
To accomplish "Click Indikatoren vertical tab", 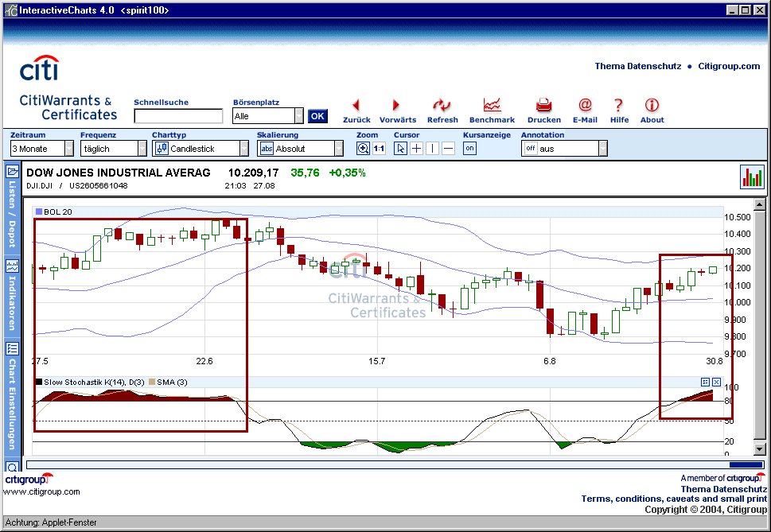I will [x=12, y=303].
